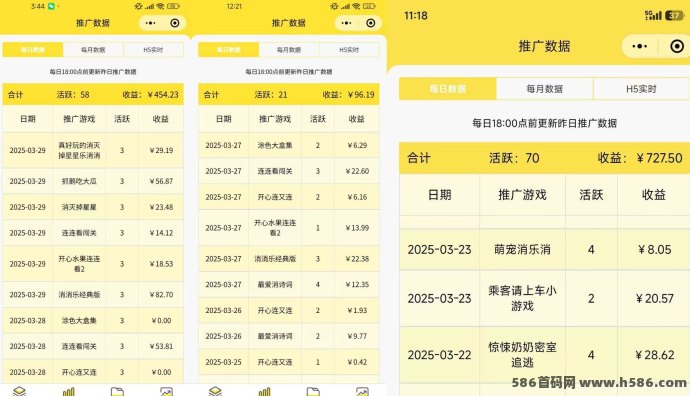Tap the ¥8.05 earnings cell
Viewport: 690px width, 396px height.
click(x=654, y=249)
